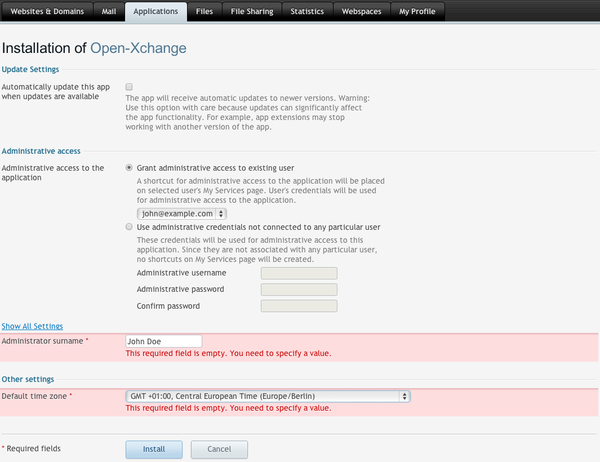Open the Webspaces tab

[361, 11]
